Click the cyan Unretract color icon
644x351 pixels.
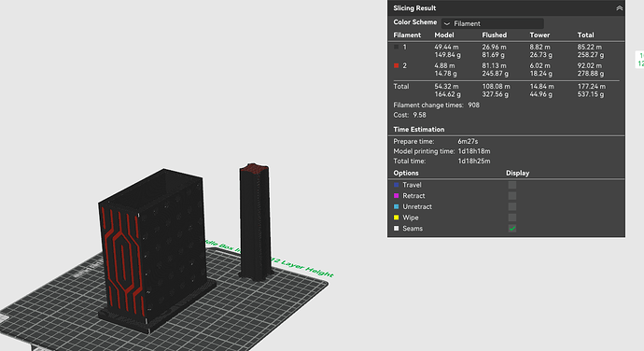[x=397, y=206]
